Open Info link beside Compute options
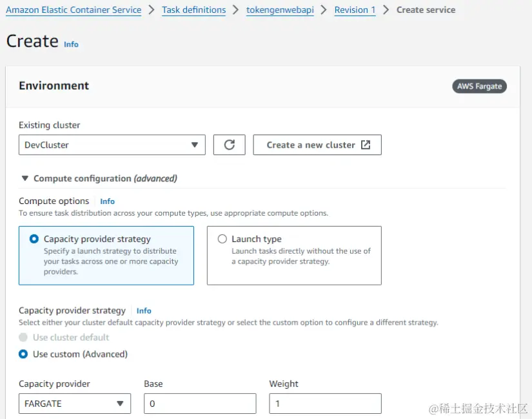 [107, 201]
